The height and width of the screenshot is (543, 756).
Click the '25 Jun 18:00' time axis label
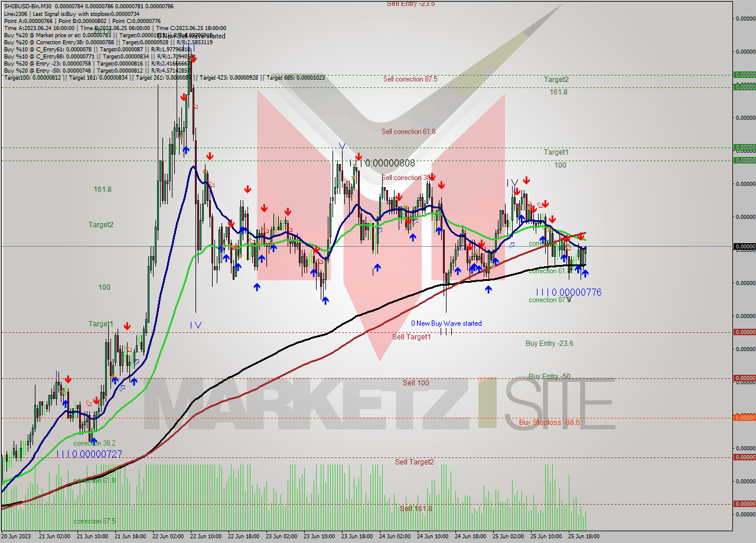pos(585,537)
